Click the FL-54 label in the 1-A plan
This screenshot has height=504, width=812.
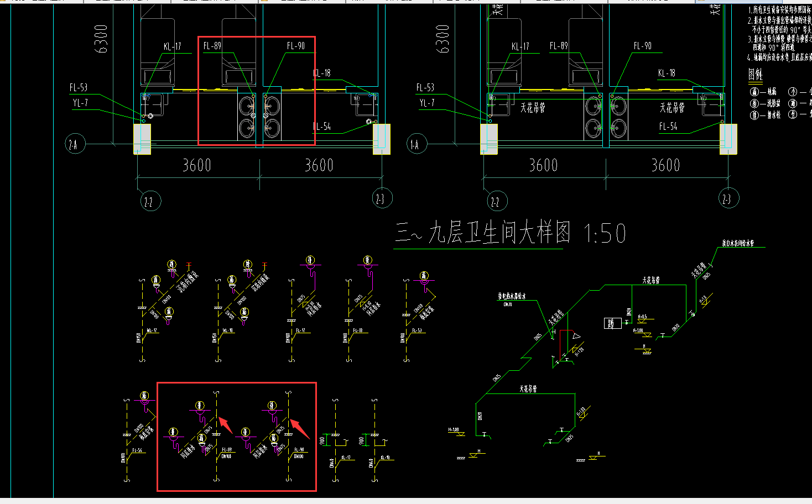[x=668, y=127]
